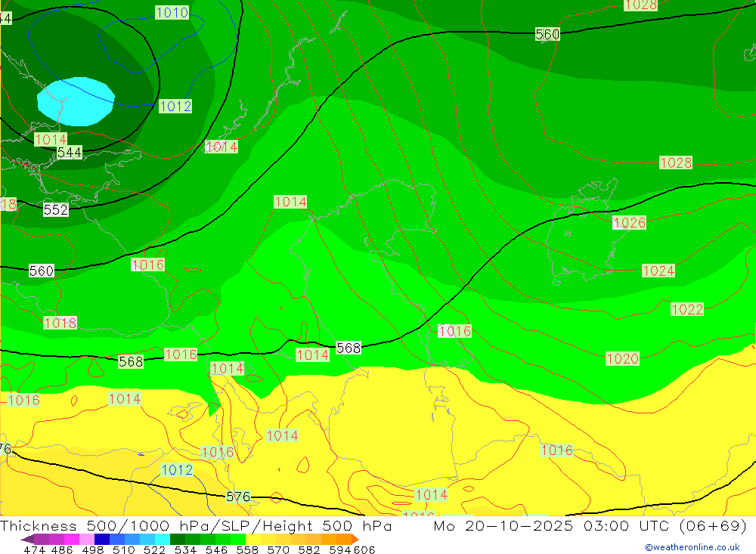Click the 1024 pressure label
Image resolution: width=756 pixels, height=554 pixels.
tap(658, 271)
